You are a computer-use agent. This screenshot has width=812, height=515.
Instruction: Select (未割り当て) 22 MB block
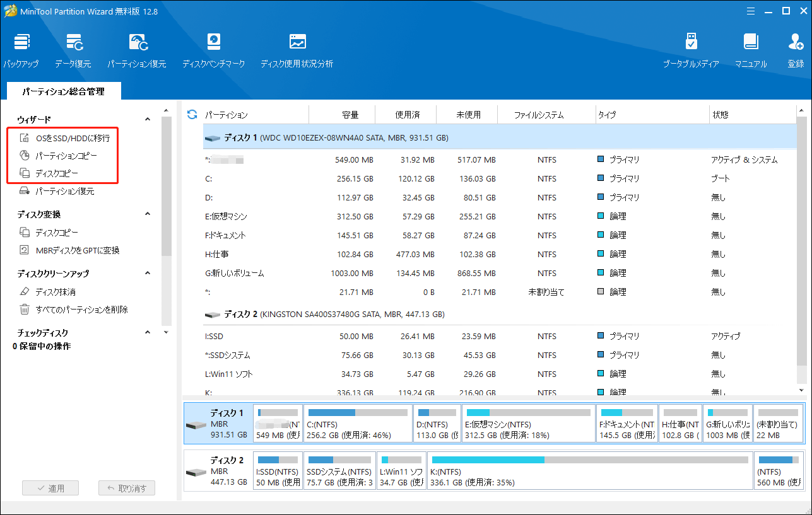coord(779,424)
